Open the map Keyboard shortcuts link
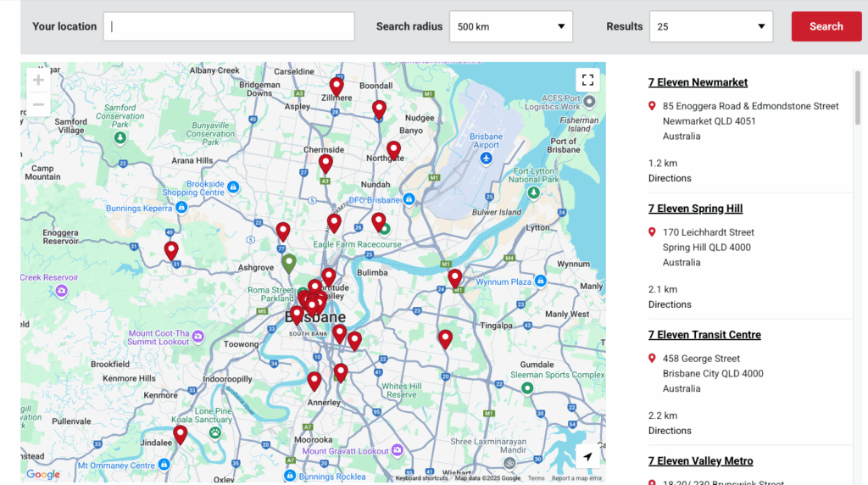This screenshot has width=868, height=485. [421, 478]
